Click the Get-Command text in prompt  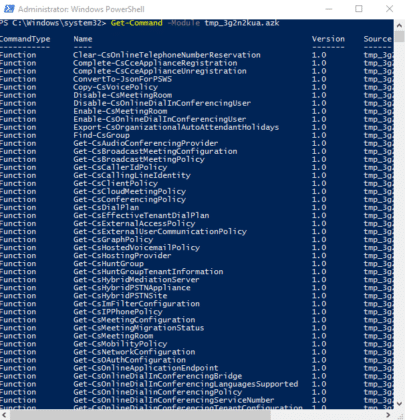tap(137, 23)
